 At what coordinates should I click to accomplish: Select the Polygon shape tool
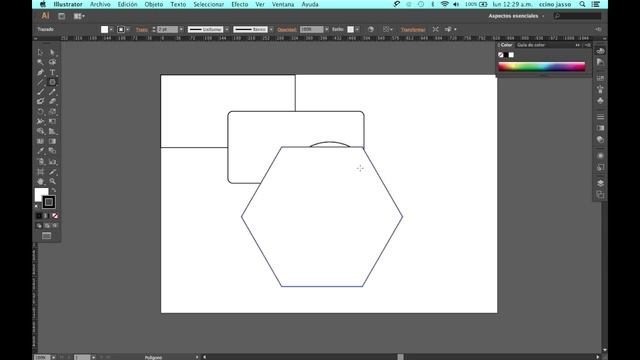click(x=52, y=82)
